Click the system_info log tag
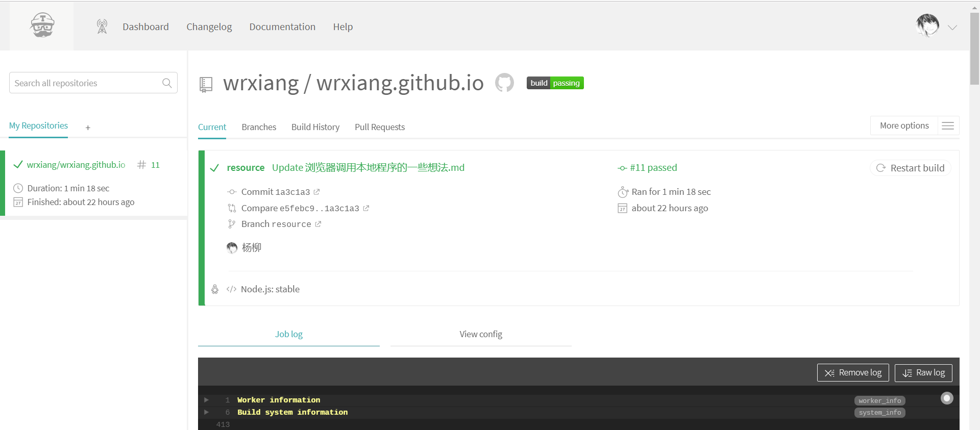Image resolution: width=980 pixels, height=430 pixels. pos(879,413)
